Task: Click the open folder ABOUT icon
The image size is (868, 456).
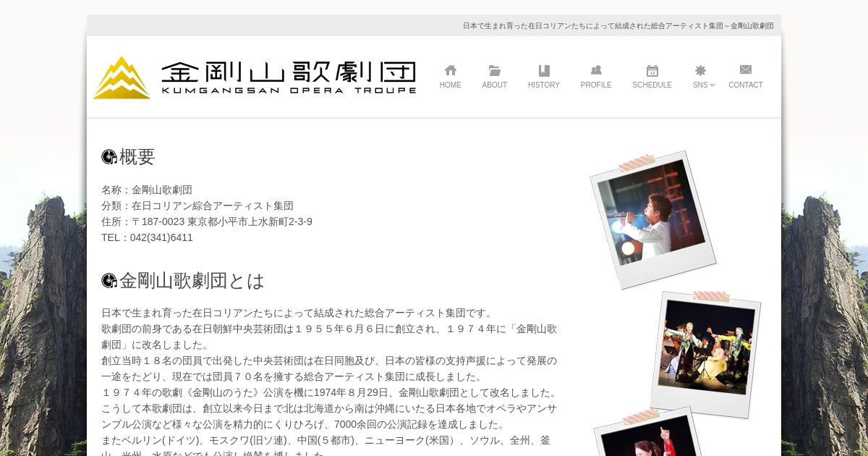Action: click(495, 70)
